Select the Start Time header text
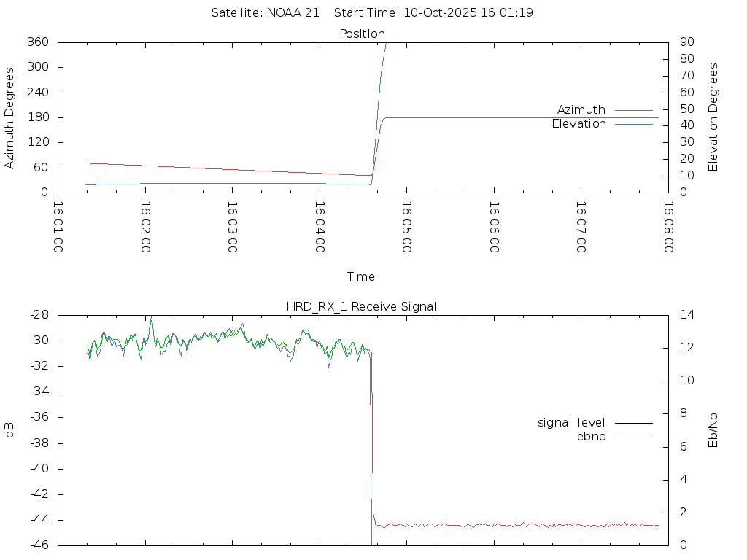The height and width of the screenshot is (560, 747). (x=434, y=13)
